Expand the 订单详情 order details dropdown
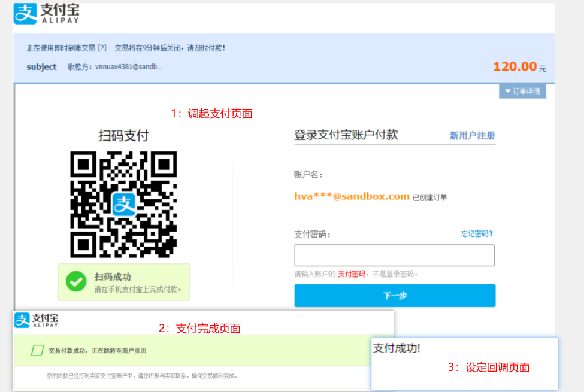 (x=522, y=91)
